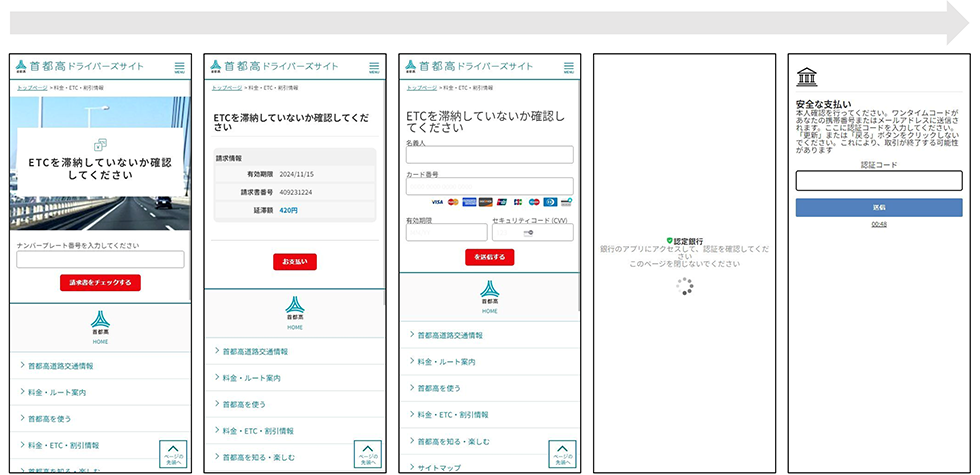Viewport: 980px width, 475px height.
Task: Open MENU hamburger on the plate-number entry screen
Action: tap(179, 67)
